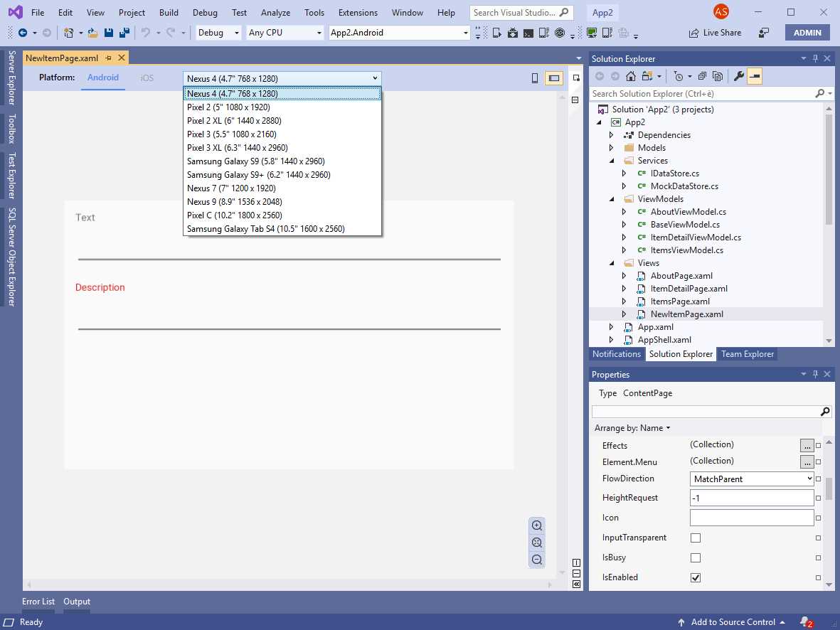
Task: Click the Properties wrench icon in Solution Explorer
Action: coord(740,76)
